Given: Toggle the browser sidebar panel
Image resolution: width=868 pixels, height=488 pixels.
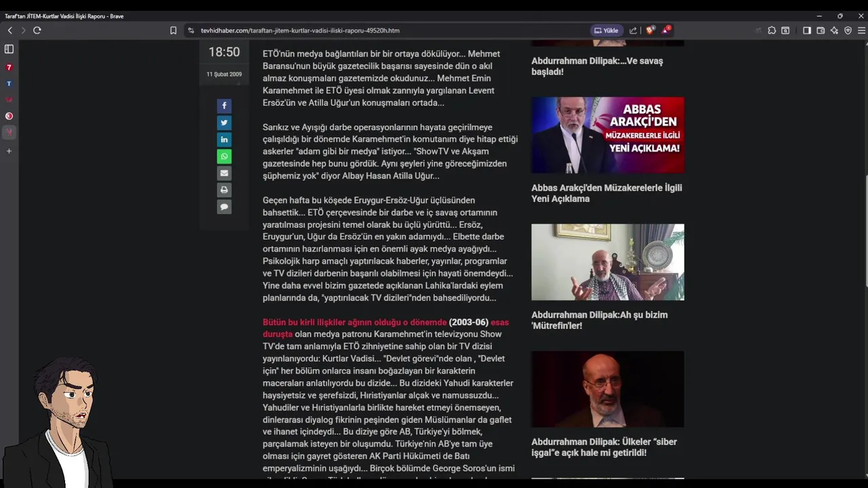Looking at the screenshot, I should click(x=807, y=30).
